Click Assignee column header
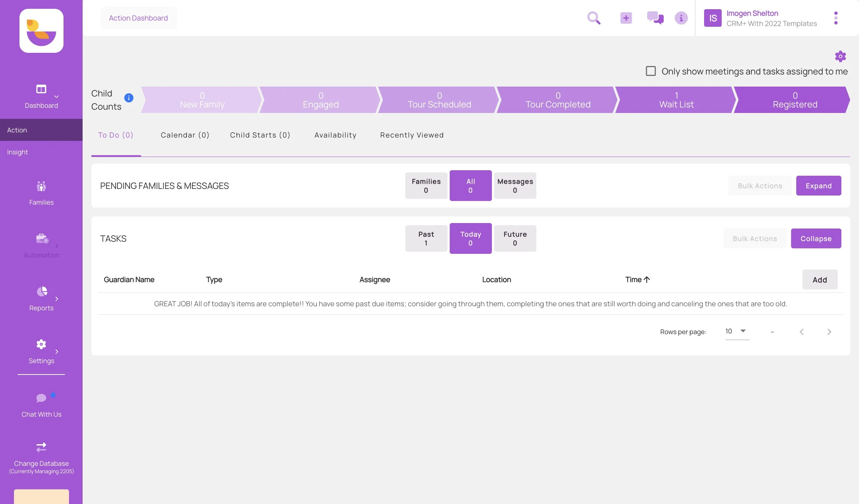 pyautogui.click(x=374, y=280)
